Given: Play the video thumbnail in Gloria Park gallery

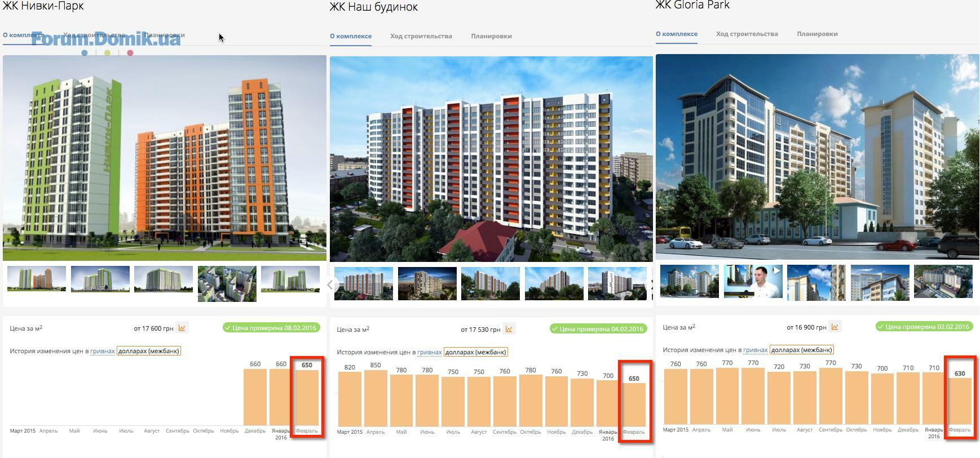Looking at the screenshot, I should click(x=753, y=281).
